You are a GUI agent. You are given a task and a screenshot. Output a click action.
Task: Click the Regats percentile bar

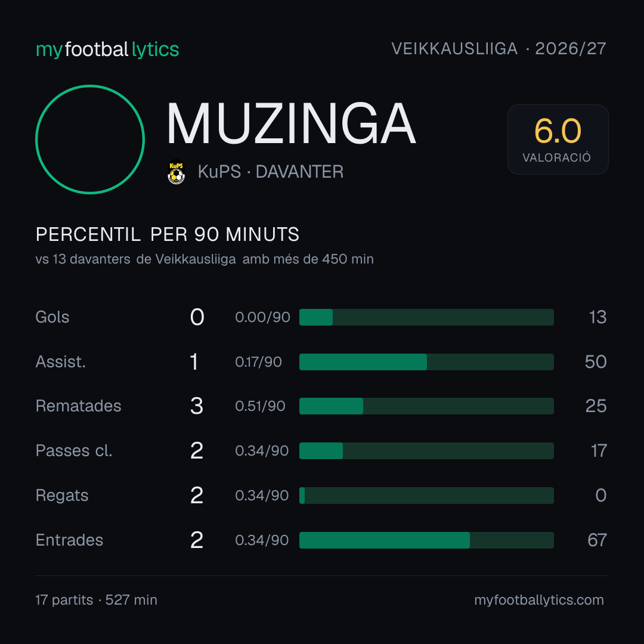(426, 496)
